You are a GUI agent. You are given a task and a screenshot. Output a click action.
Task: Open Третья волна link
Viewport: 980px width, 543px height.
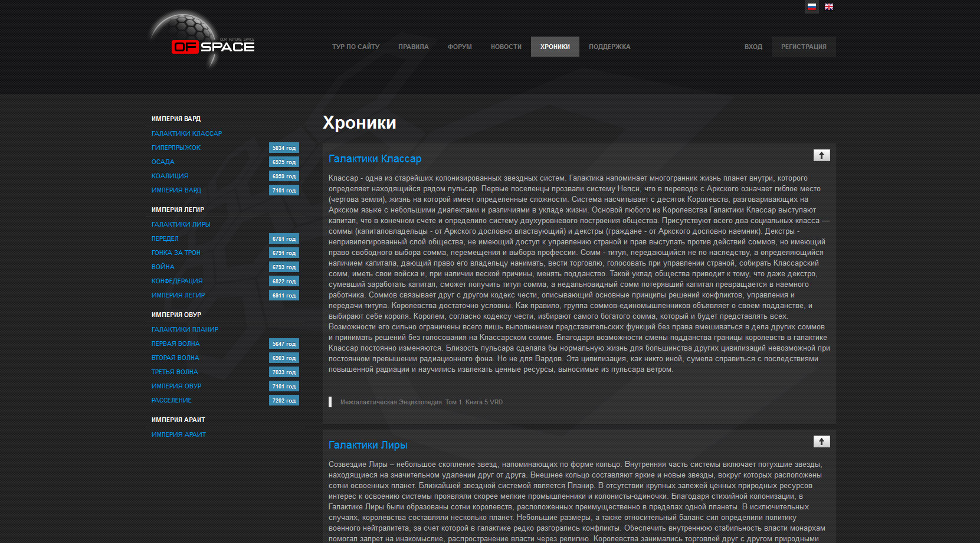[x=175, y=372]
